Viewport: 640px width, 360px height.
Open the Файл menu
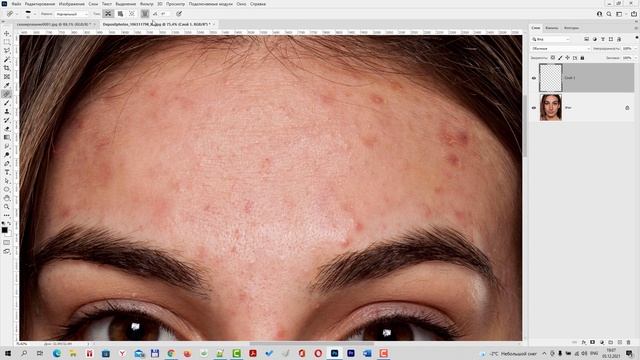16,4
